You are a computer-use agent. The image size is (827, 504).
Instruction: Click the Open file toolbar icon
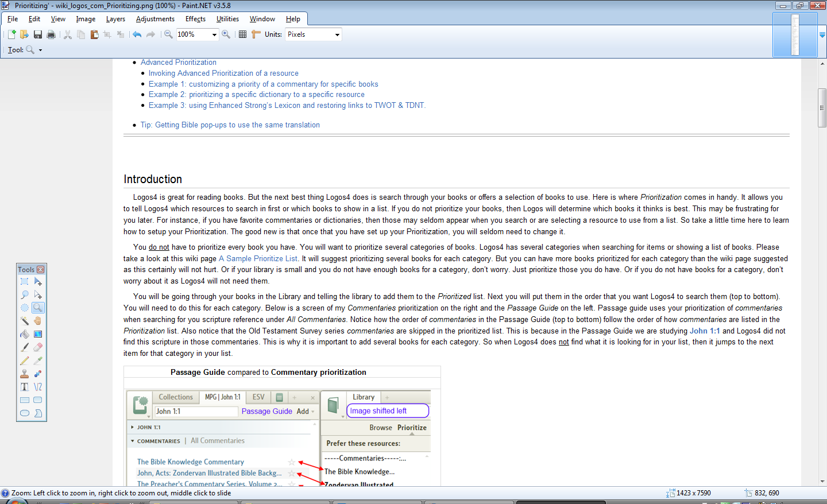click(x=25, y=34)
